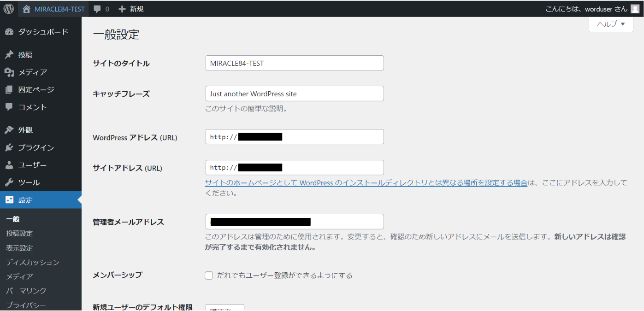Click the WordPress アドレス (URL) field

tap(295, 137)
